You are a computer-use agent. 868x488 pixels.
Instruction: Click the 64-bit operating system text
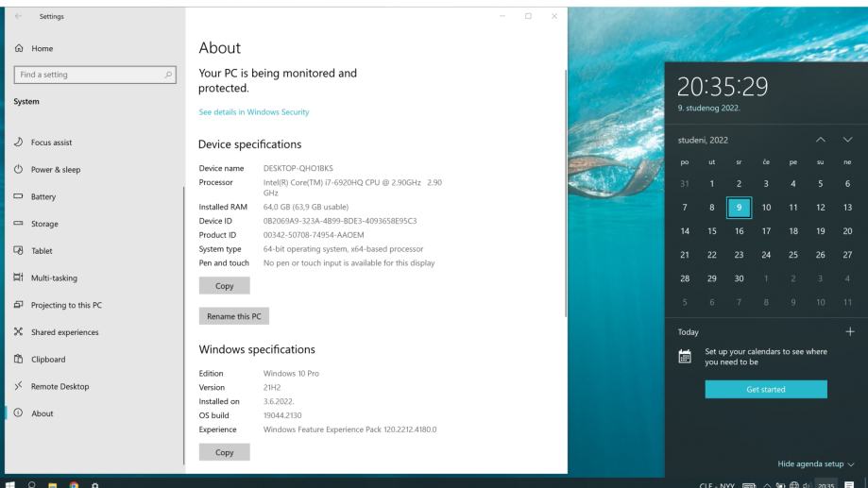[343, 249]
